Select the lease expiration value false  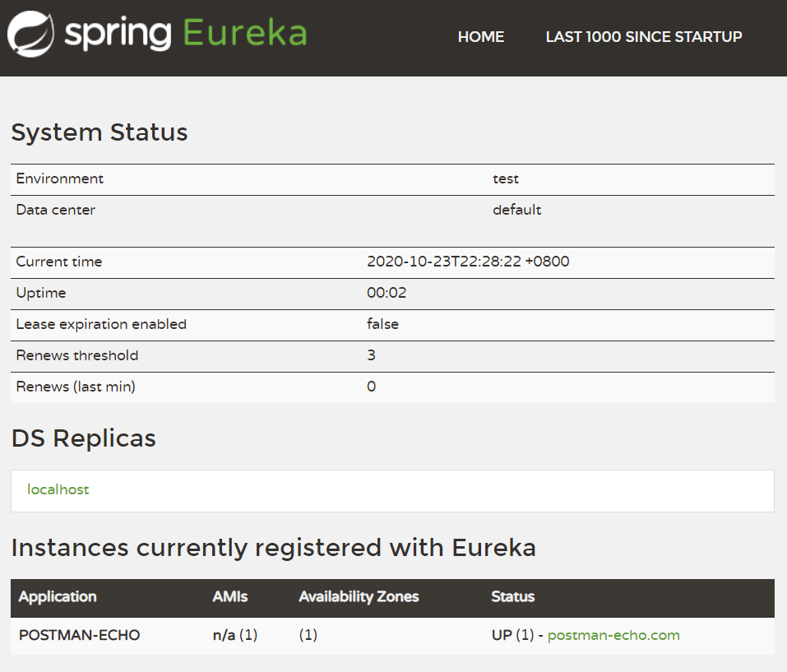[x=382, y=324]
